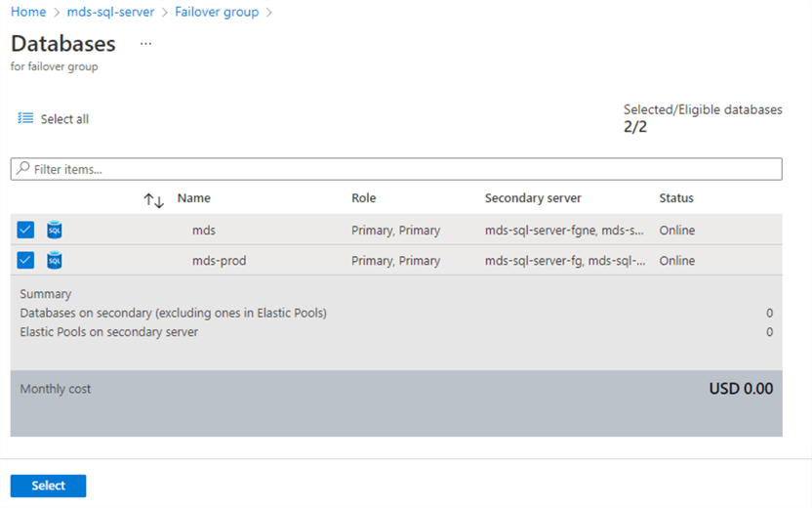Click Online status of mds row

click(x=677, y=231)
